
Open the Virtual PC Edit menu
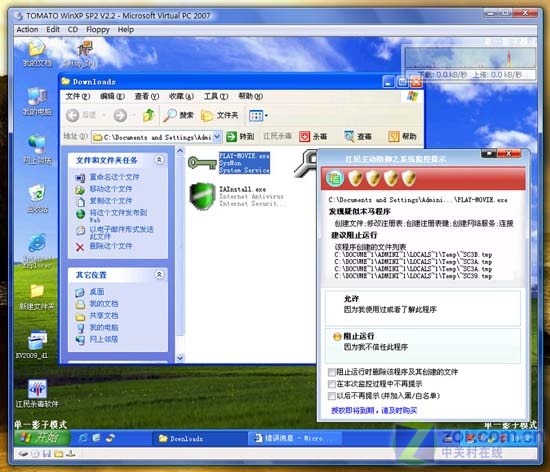(x=53, y=29)
